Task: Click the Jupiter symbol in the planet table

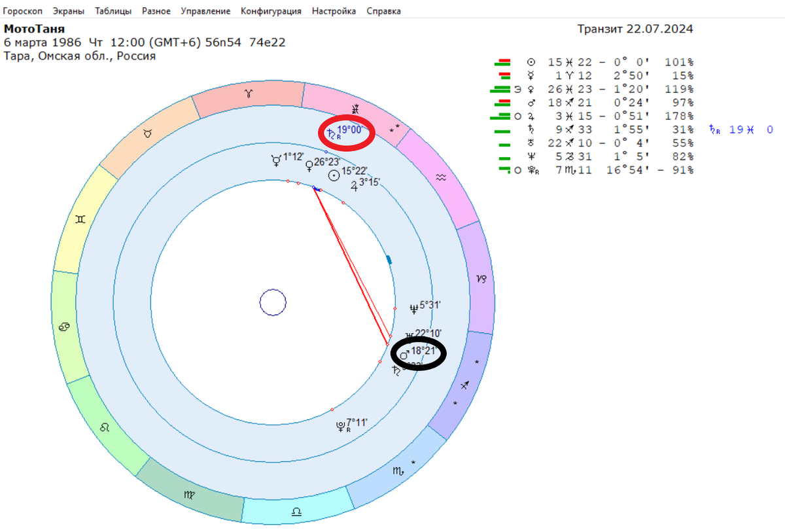Action: point(531,116)
